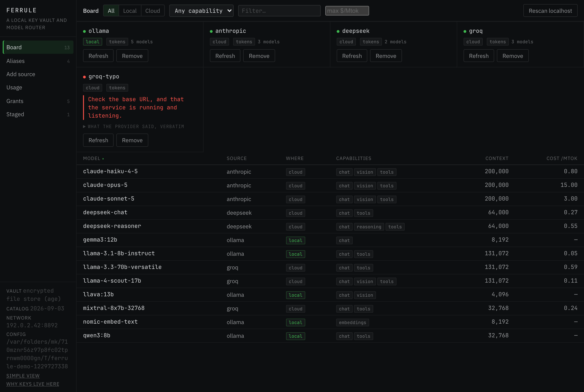Refresh the anthropic source
This screenshot has height=392, width=584.
225,56
